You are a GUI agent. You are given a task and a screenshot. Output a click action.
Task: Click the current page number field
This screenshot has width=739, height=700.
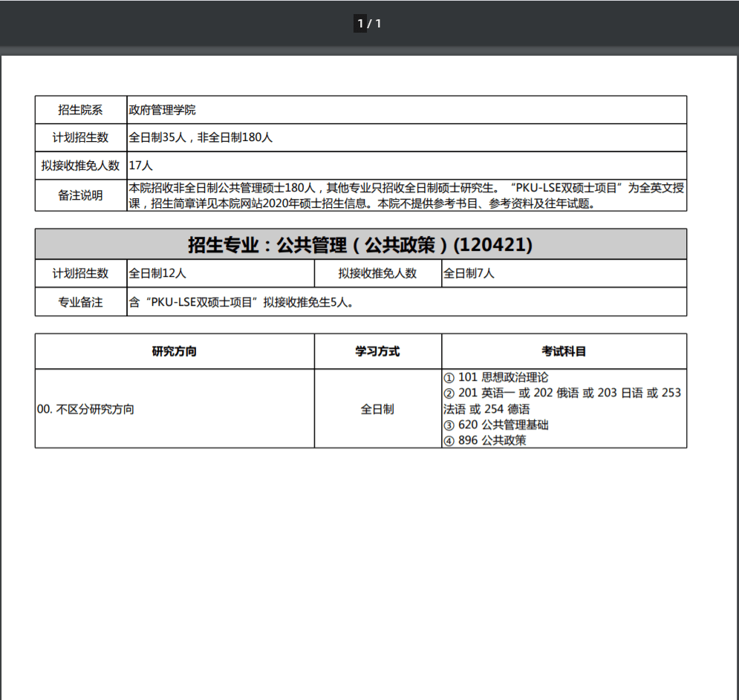(x=360, y=24)
